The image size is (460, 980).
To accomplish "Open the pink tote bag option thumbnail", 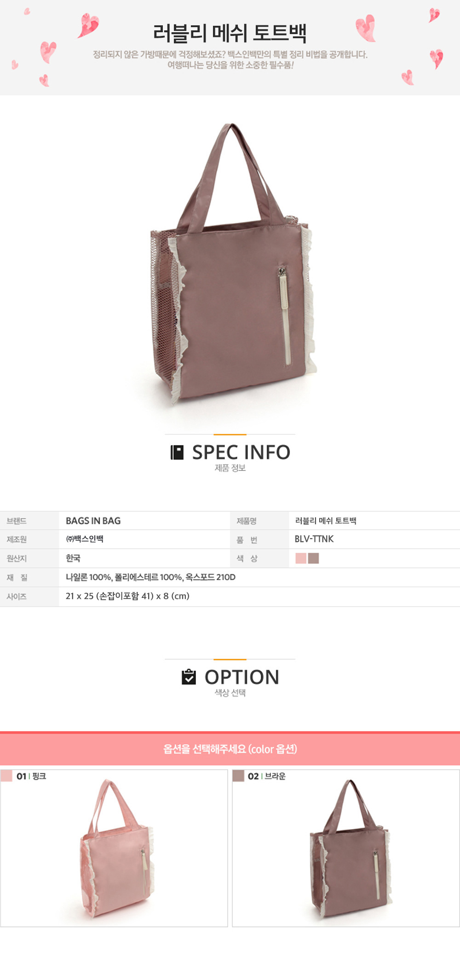I will coord(118,848).
